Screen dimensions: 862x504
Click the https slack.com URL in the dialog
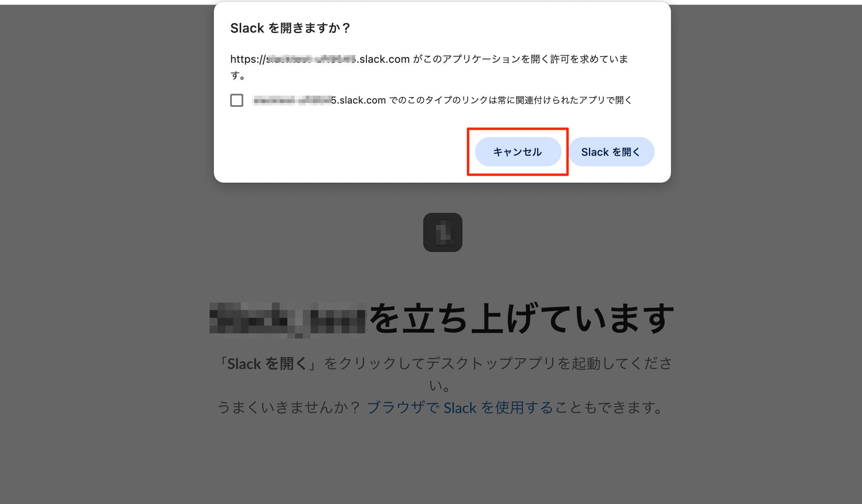[x=320, y=59]
